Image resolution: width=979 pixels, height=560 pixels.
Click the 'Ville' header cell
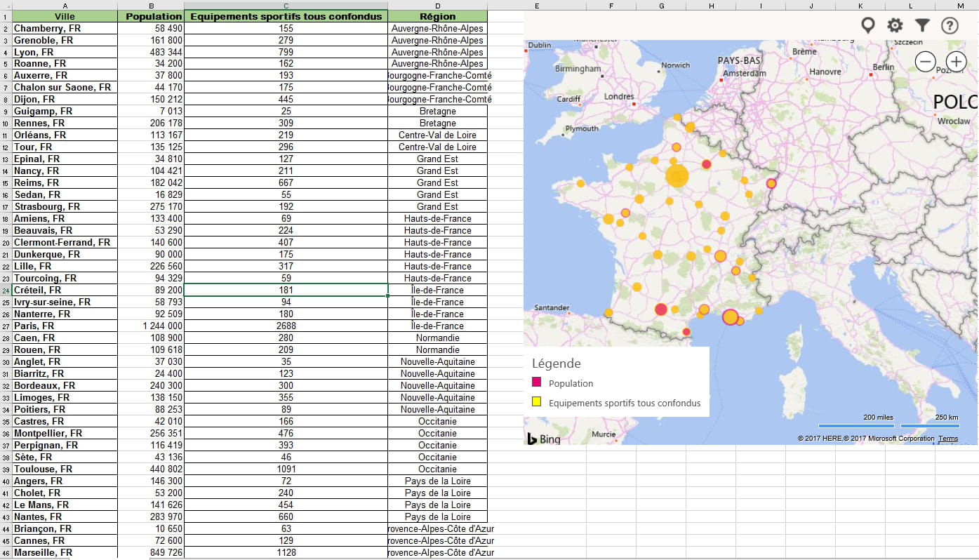(65, 16)
